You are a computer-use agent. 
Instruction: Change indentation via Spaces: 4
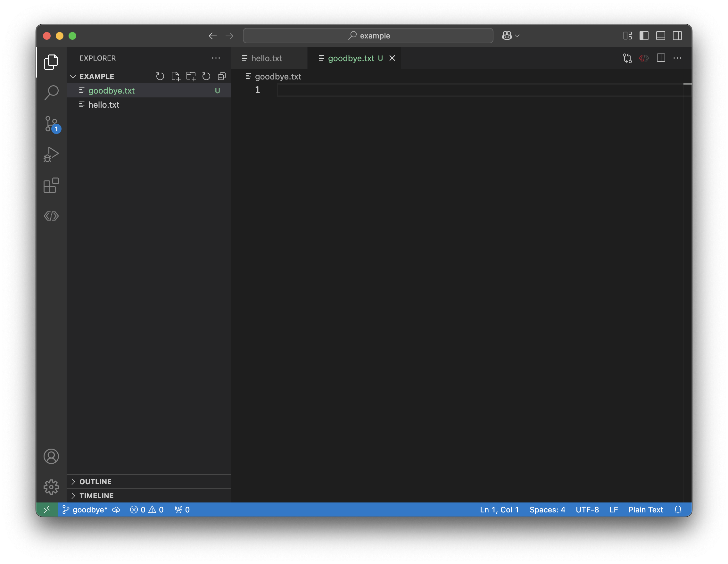pyautogui.click(x=547, y=510)
